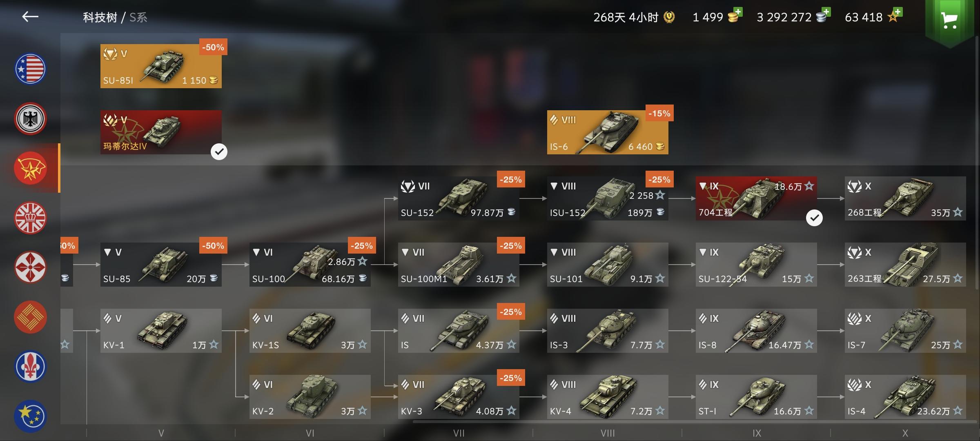The width and height of the screenshot is (980, 441).
Task: Open the shopping cart store
Action: (x=949, y=20)
